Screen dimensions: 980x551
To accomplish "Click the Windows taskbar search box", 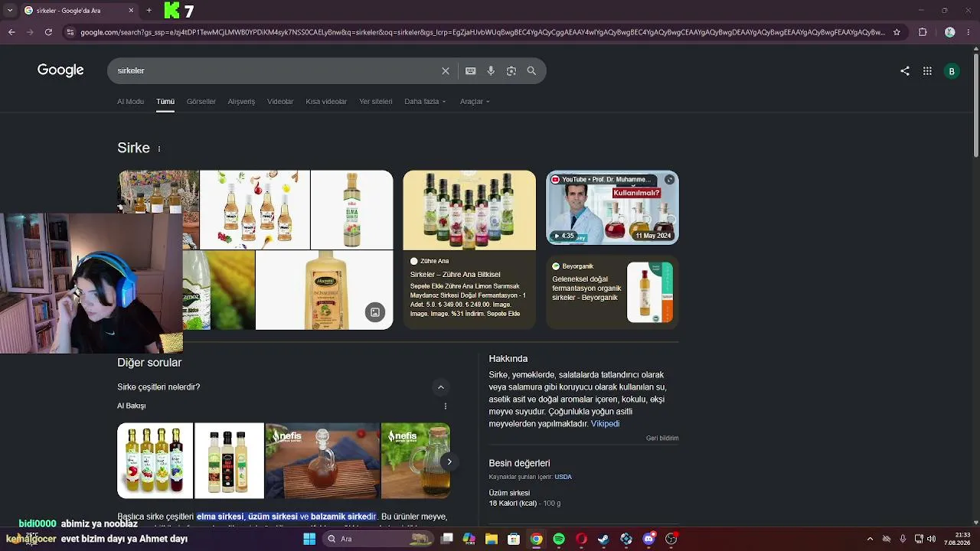I will [377, 539].
